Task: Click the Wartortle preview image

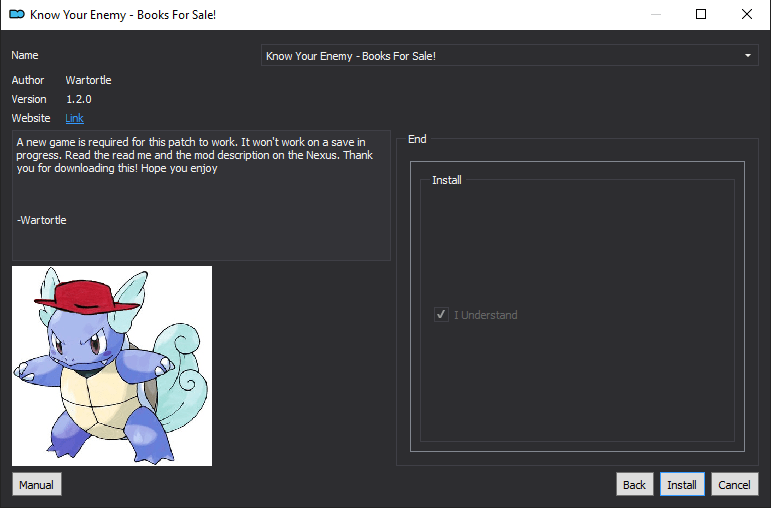Action: [x=112, y=366]
